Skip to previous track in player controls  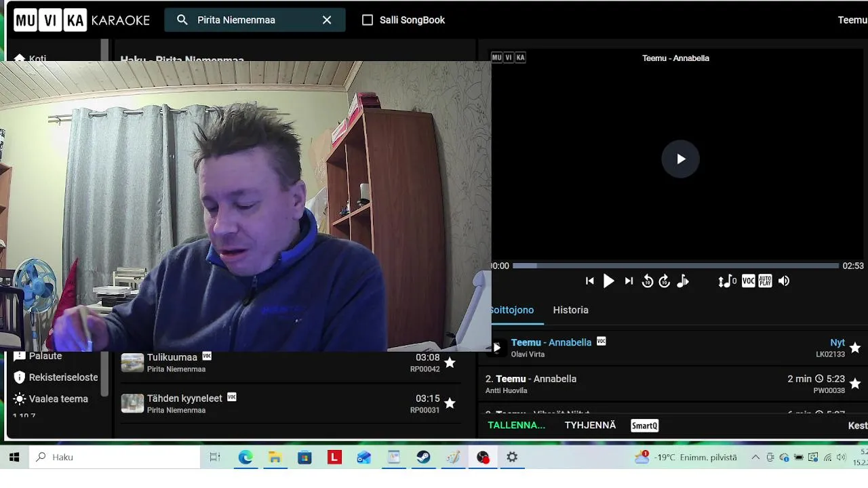[590, 281]
